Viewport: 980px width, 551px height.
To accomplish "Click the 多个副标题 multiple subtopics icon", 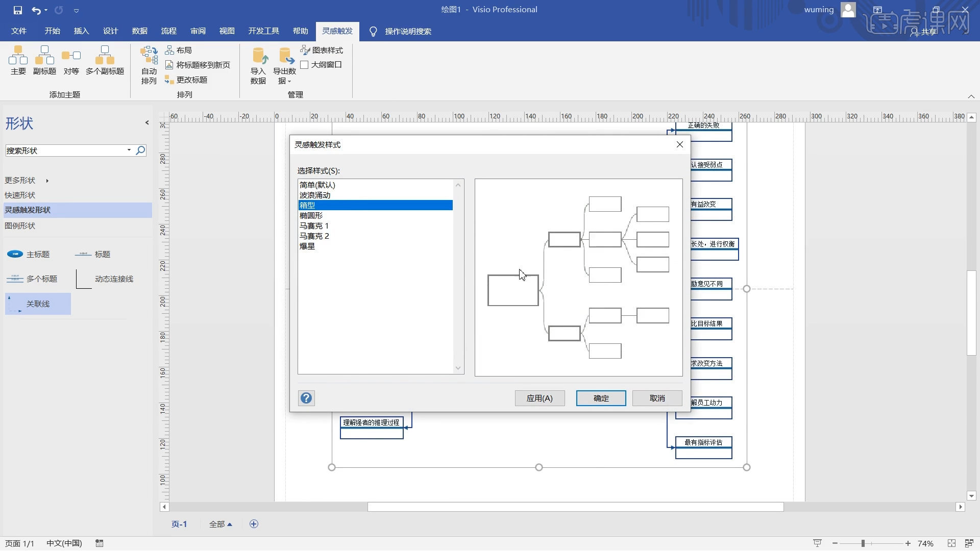I will pyautogui.click(x=104, y=60).
